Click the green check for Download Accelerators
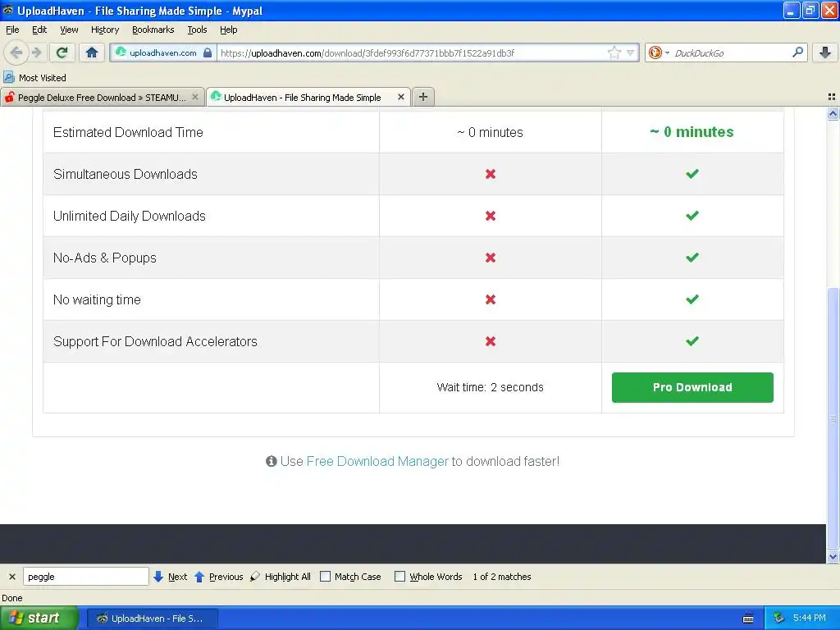The height and width of the screenshot is (630, 840). 692,340
